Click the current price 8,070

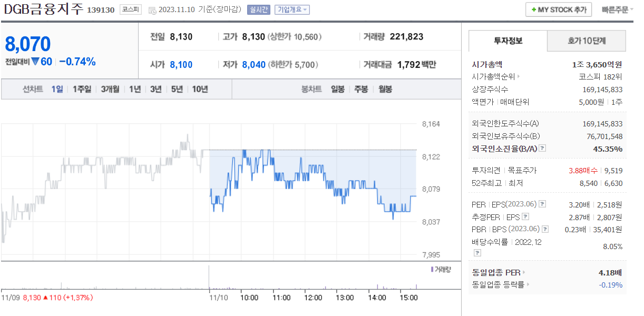click(x=28, y=44)
